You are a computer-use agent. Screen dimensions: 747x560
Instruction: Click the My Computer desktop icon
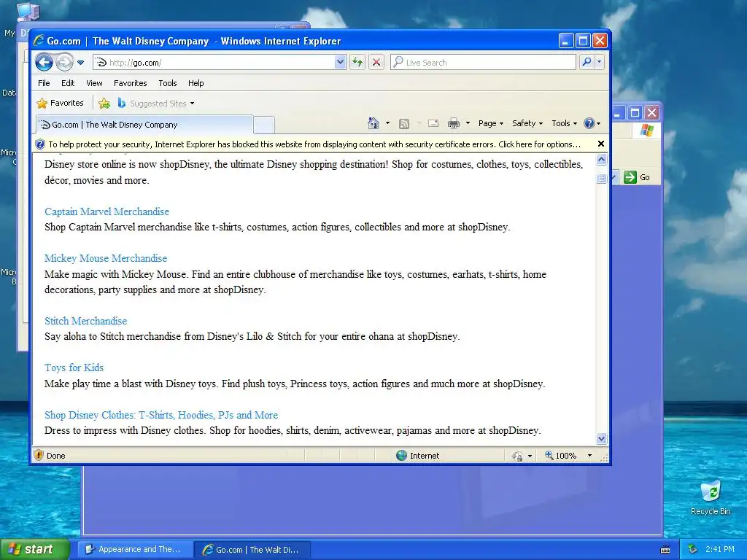point(28,12)
